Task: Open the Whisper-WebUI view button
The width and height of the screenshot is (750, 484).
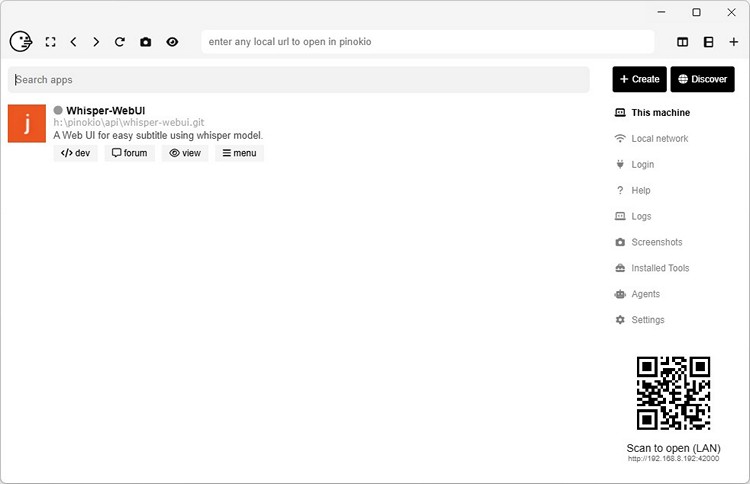Action: [x=185, y=153]
